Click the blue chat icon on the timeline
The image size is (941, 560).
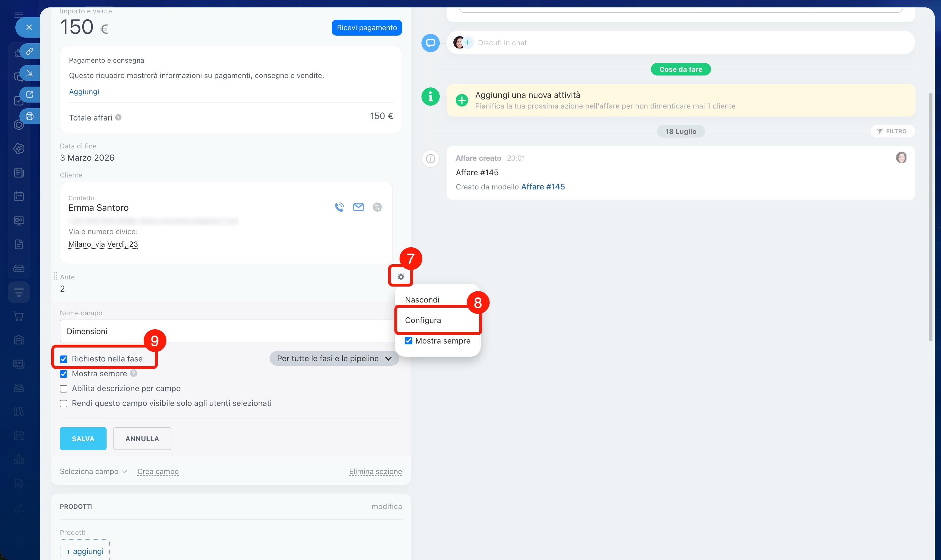coord(430,43)
